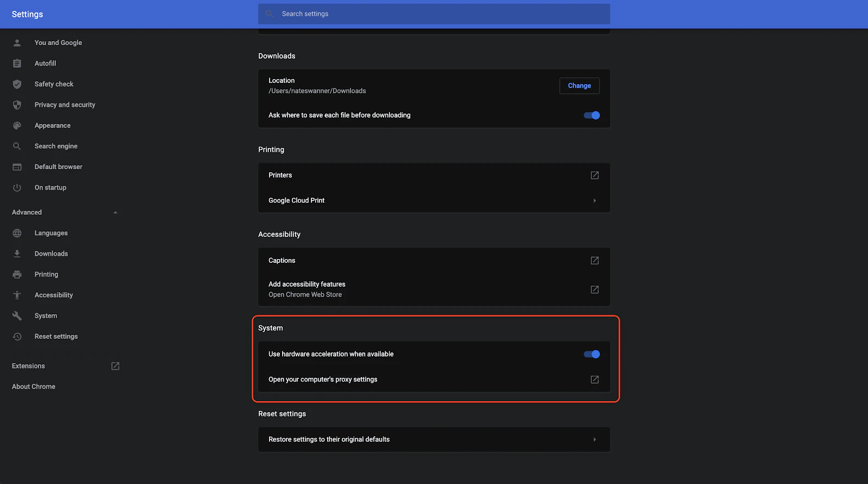Screen dimensions: 868x484
Task: Go to Languages in the sidebar
Action: tap(51, 233)
